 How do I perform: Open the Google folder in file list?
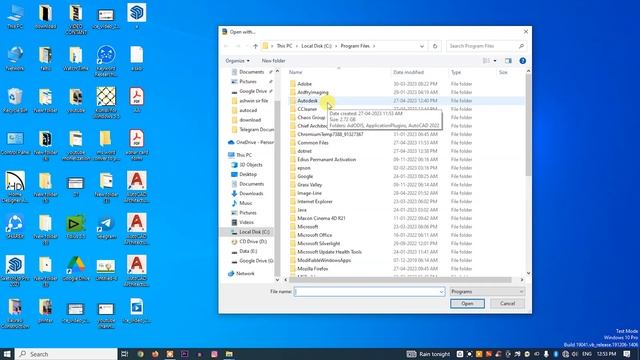tap(305, 176)
